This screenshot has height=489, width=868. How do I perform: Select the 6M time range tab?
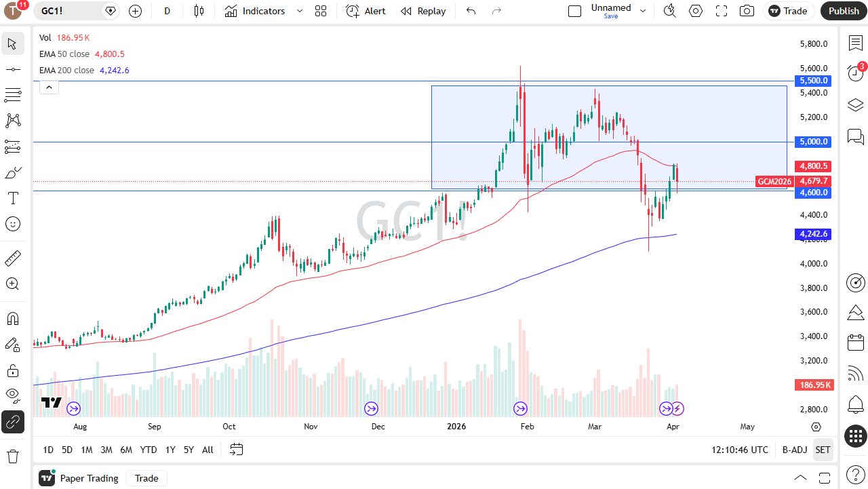click(x=126, y=450)
